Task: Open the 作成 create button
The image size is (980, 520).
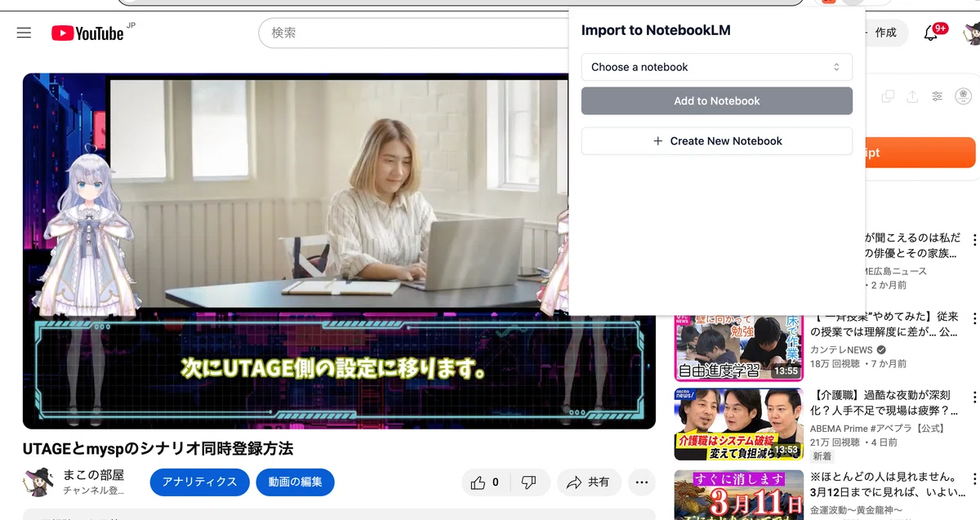Action: (x=885, y=33)
